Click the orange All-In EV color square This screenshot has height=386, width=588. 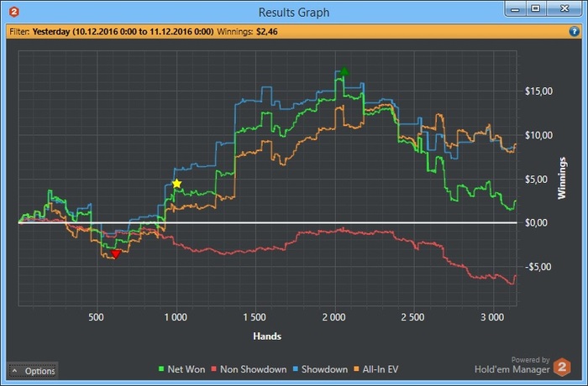(356, 369)
